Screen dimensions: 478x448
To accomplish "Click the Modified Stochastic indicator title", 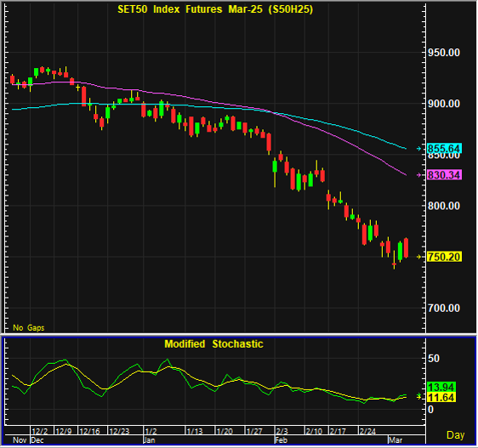I will coord(213,344).
